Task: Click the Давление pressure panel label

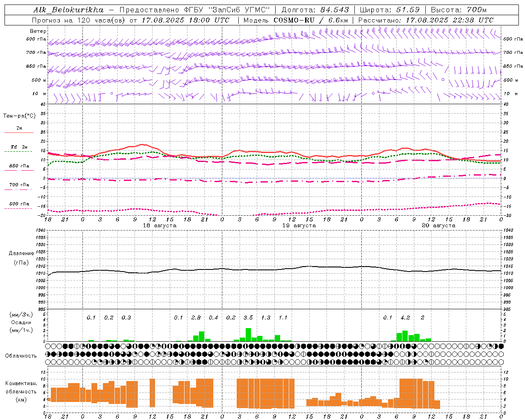Action: pyautogui.click(x=21, y=253)
